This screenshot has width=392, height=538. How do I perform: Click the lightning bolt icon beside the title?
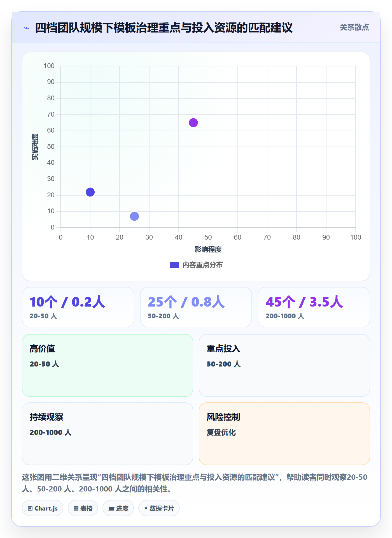tap(27, 28)
